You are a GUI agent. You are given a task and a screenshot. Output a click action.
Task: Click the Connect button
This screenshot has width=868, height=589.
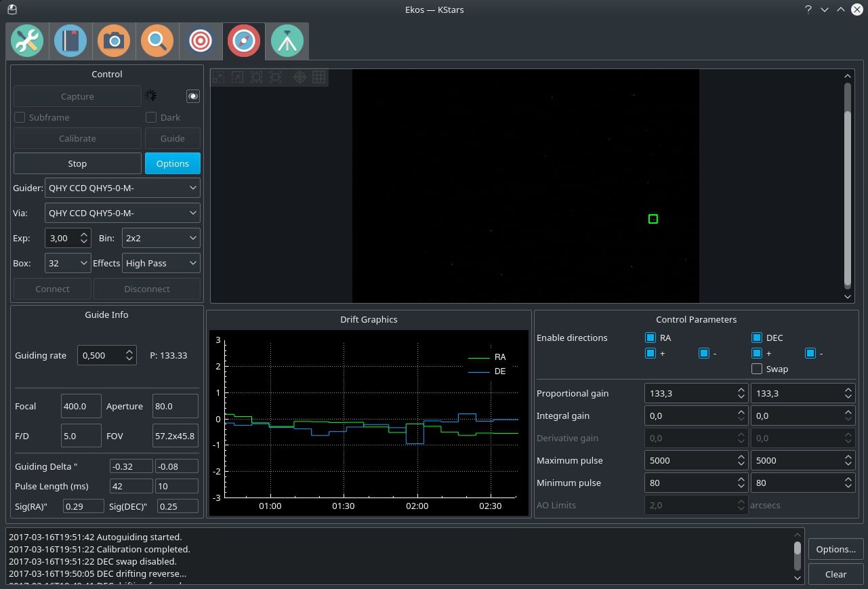click(x=52, y=289)
